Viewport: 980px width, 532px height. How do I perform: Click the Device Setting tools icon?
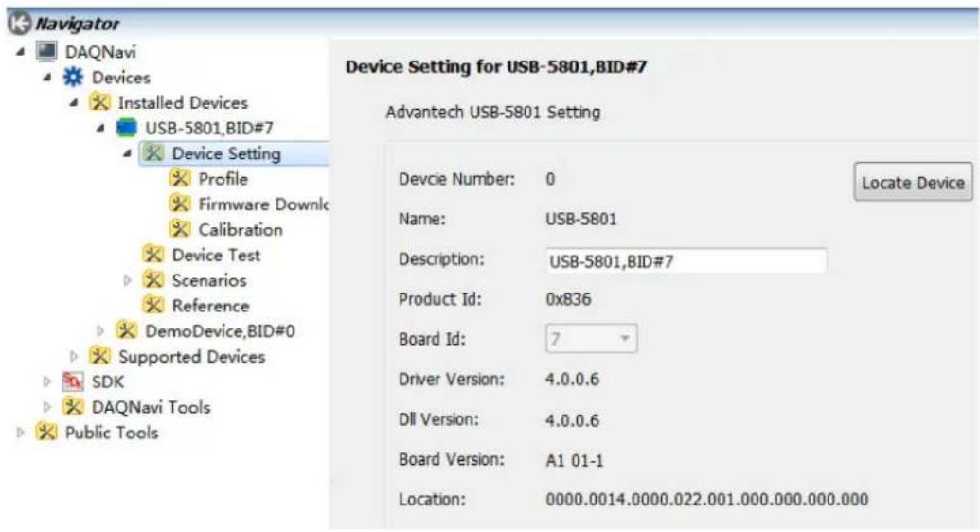[153, 152]
